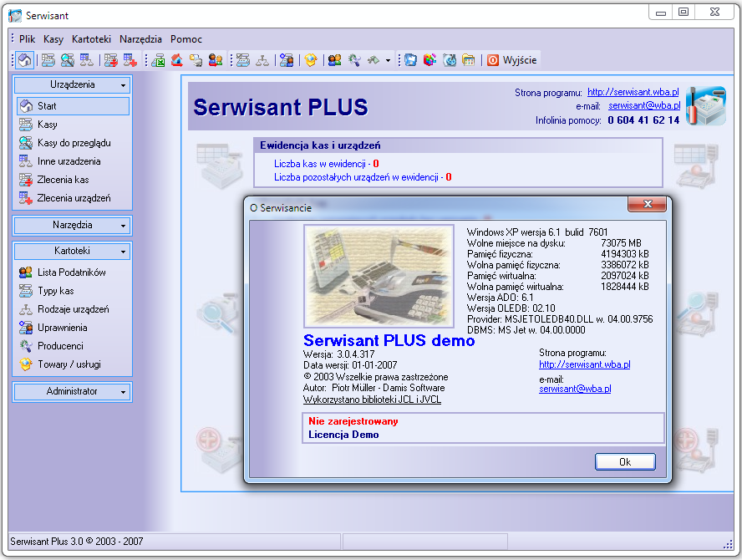The height and width of the screenshot is (560, 742).
Task: Click the Start home icon in the toolbar
Action: [24, 60]
